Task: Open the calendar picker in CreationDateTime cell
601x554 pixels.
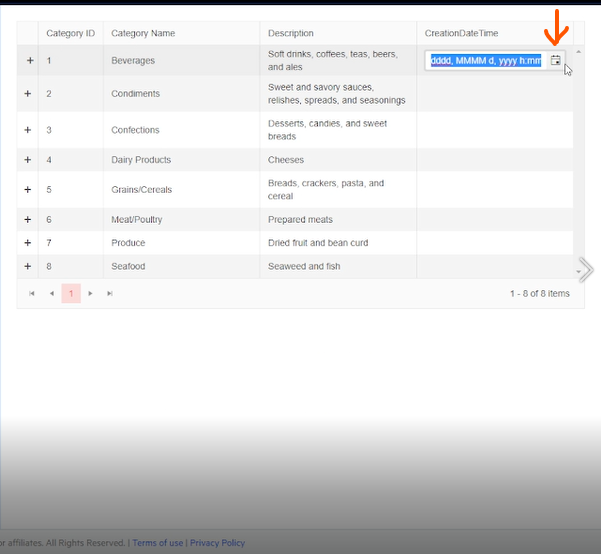Action: point(555,60)
